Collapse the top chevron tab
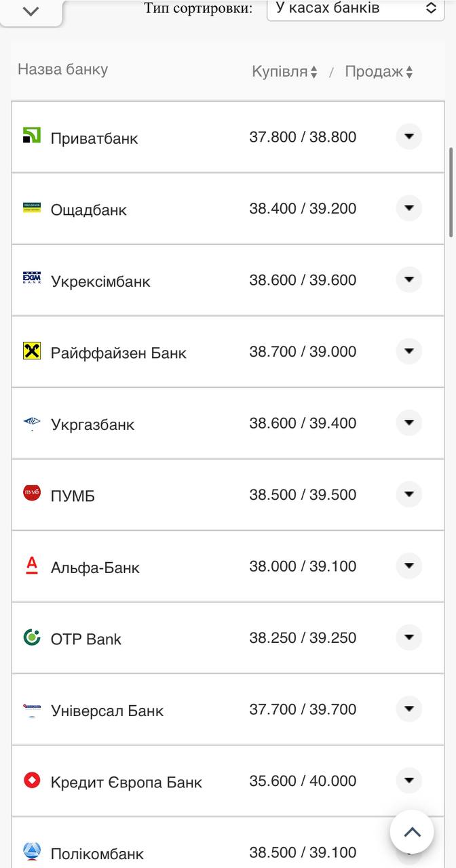Viewport: 456px width, 868px height. coord(31,11)
